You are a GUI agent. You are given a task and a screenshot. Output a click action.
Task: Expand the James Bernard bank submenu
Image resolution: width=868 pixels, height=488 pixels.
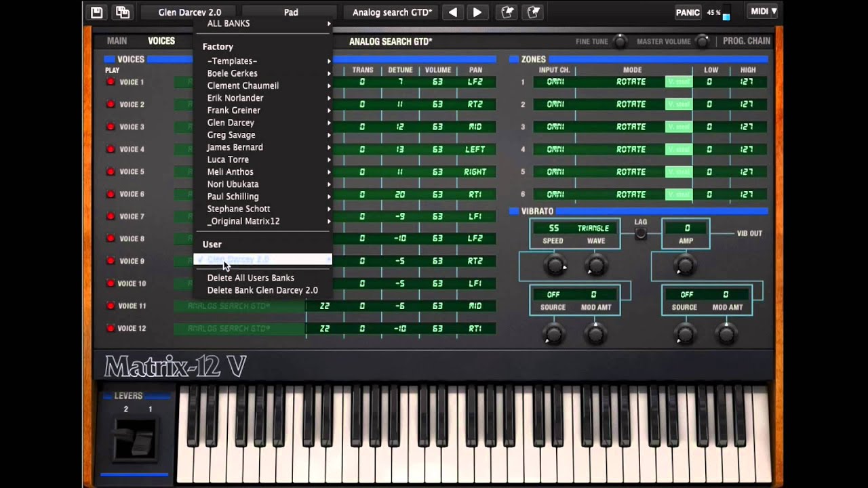(263, 147)
